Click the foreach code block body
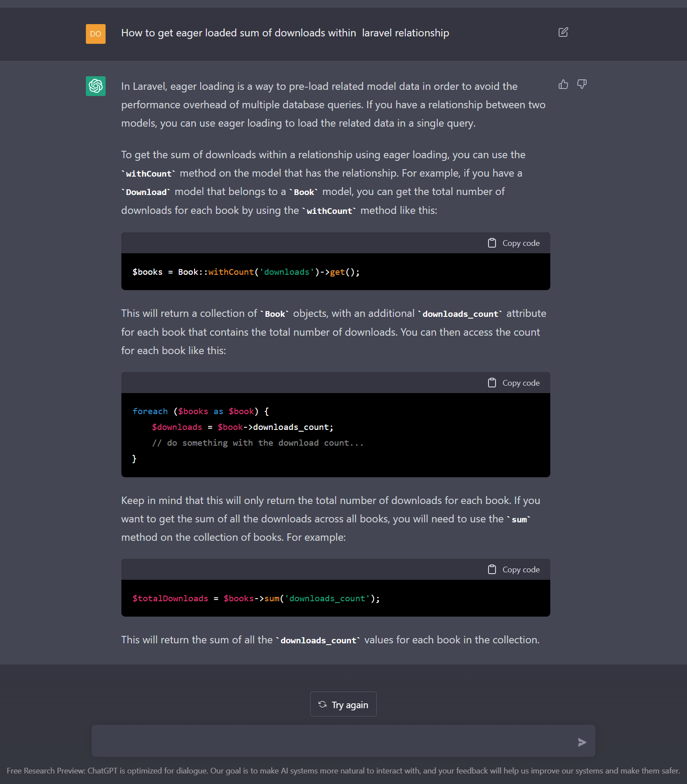The image size is (687, 784). pos(336,435)
